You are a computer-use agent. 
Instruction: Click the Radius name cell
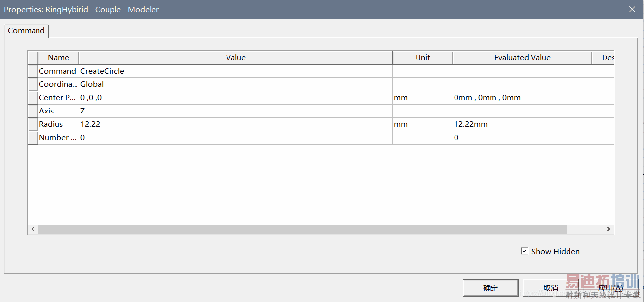pyautogui.click(x=58, y=124)
